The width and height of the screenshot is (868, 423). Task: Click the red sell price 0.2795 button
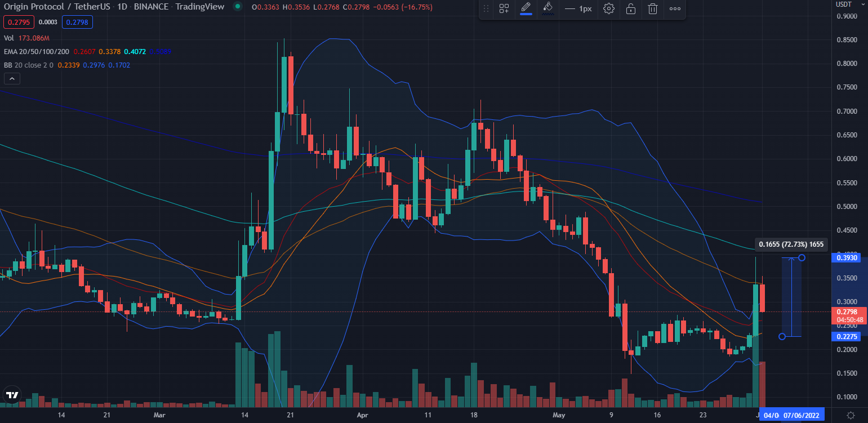pyautogui.click(x=19, y=22)
